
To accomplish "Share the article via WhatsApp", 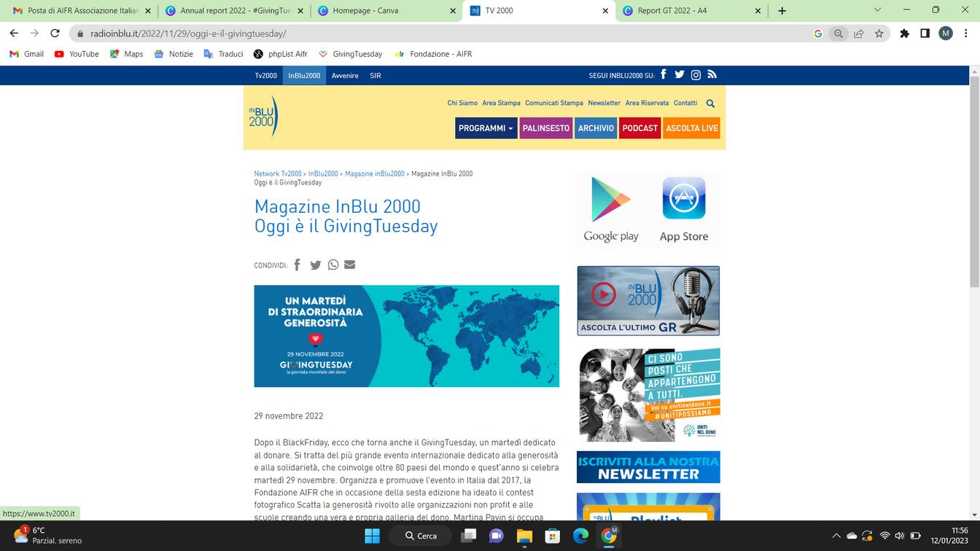I will coord(333,265).
